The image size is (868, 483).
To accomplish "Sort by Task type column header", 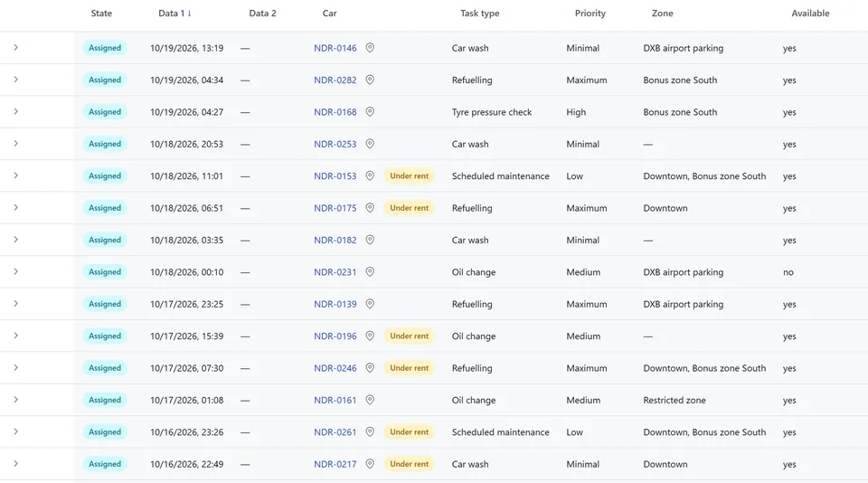I will [480, 14].
